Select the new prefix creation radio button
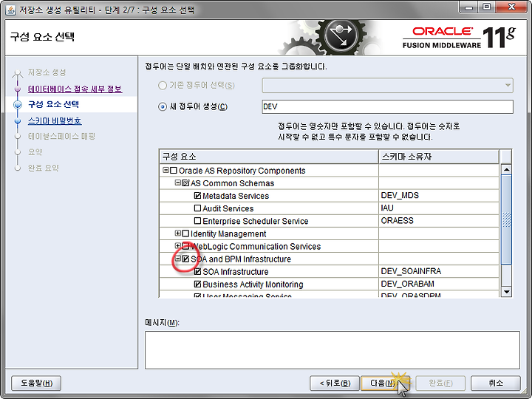532x399 pixels. tap(163, 107)
